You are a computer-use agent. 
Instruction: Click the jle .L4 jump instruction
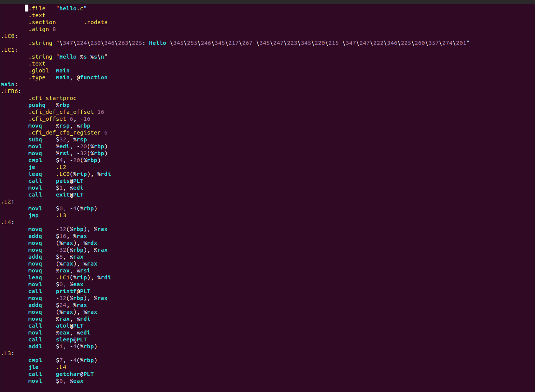coord(47,367)
